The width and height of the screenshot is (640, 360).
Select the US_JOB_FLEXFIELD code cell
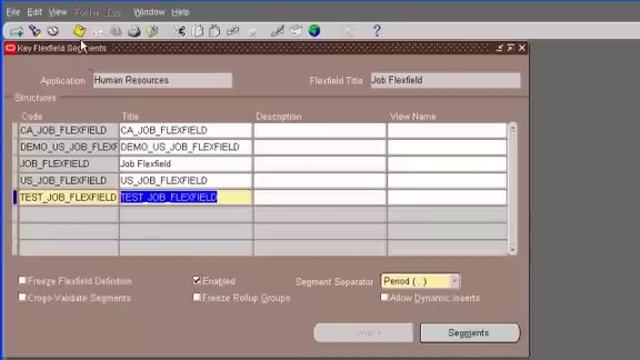point(69,181)
